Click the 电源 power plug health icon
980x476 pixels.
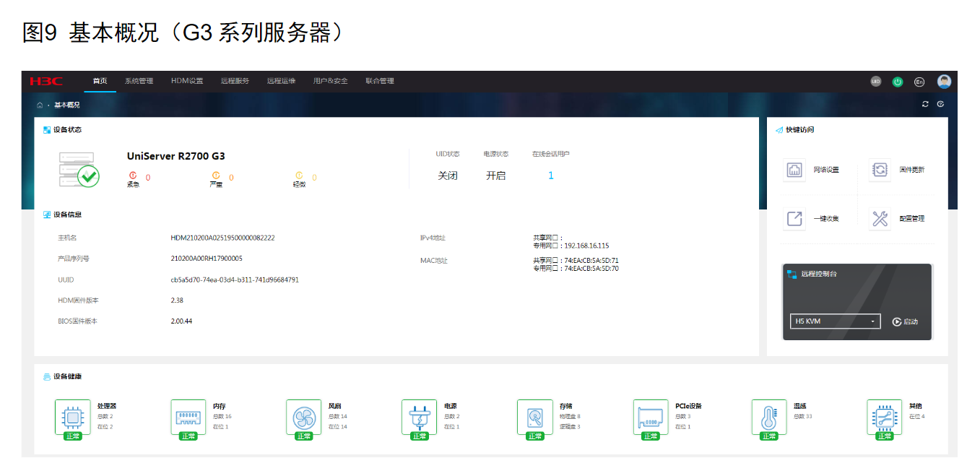coord(419,417)
